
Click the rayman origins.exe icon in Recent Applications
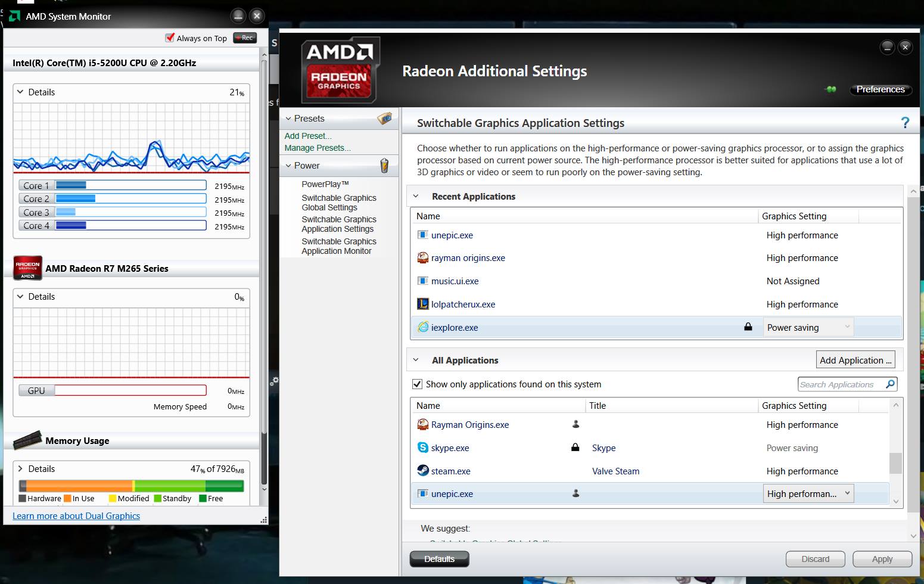[423, 257]
